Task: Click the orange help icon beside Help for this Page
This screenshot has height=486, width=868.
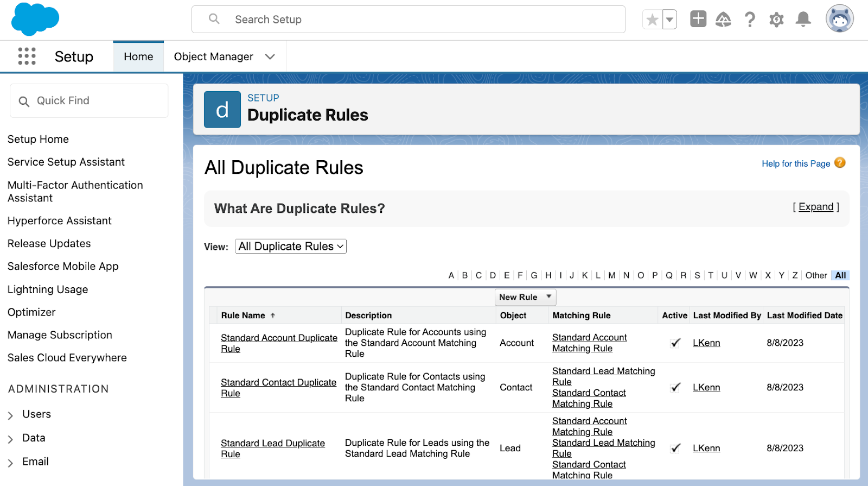Action: tap(840, 163)
